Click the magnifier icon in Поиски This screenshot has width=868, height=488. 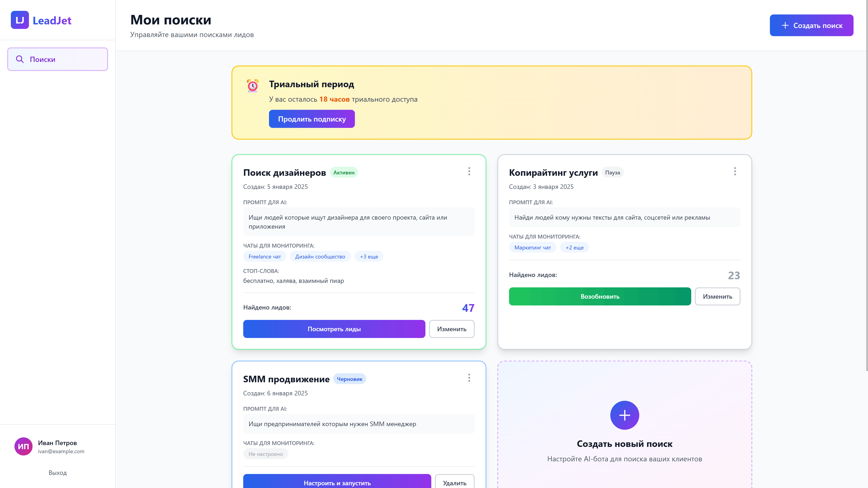[20, 59]
